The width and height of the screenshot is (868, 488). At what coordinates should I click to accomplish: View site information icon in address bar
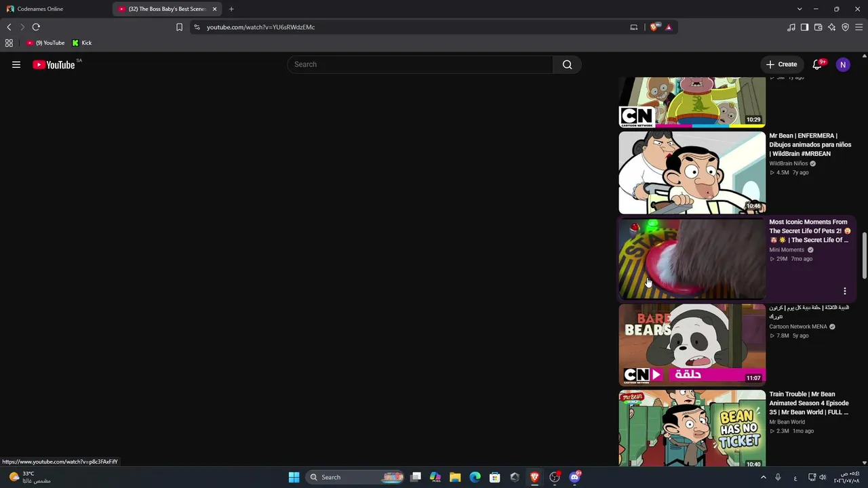coord(197,27)
